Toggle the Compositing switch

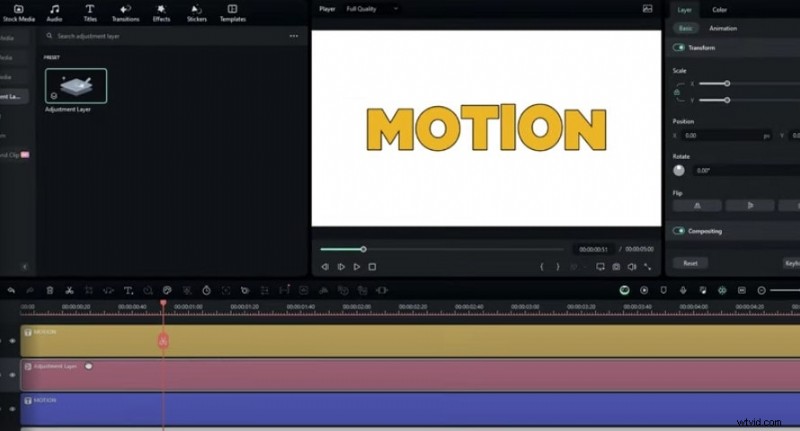680,231
